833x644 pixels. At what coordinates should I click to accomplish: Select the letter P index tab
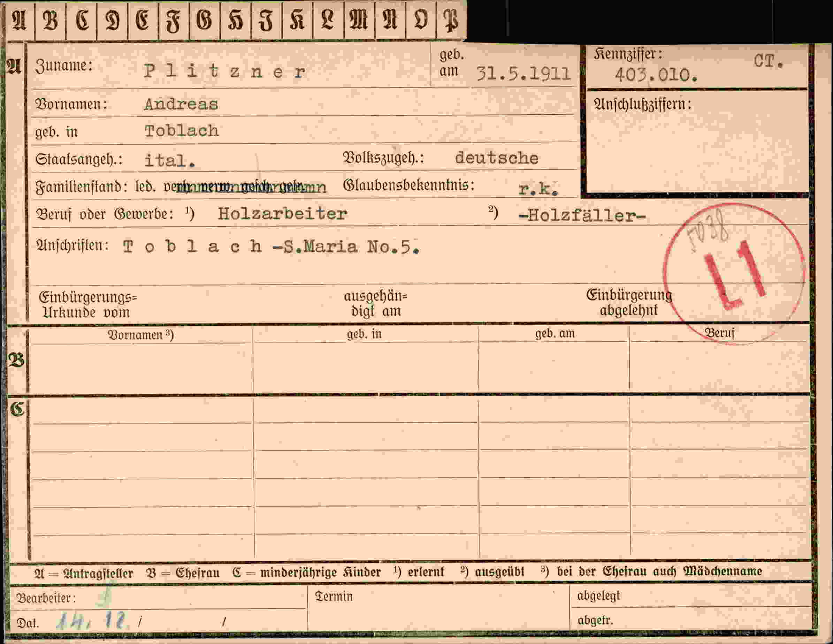tap(451, 20)
